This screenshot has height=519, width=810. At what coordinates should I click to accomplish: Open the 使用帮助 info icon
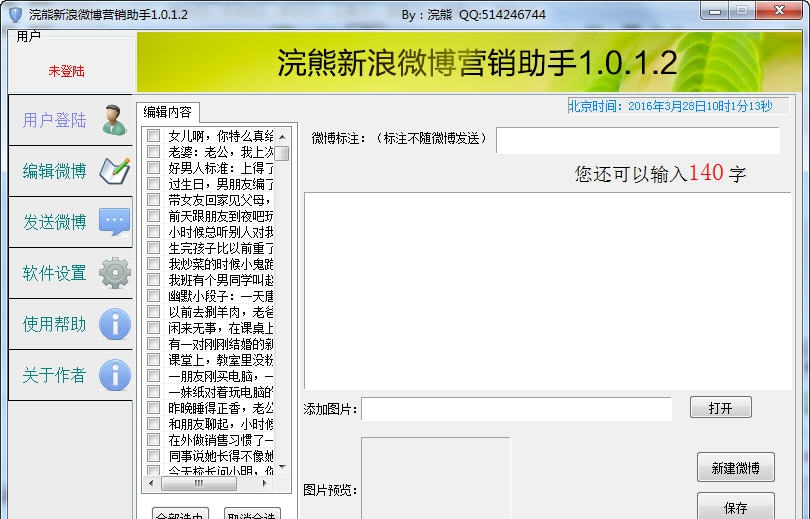pyautogui.click(x=115, y=324)
